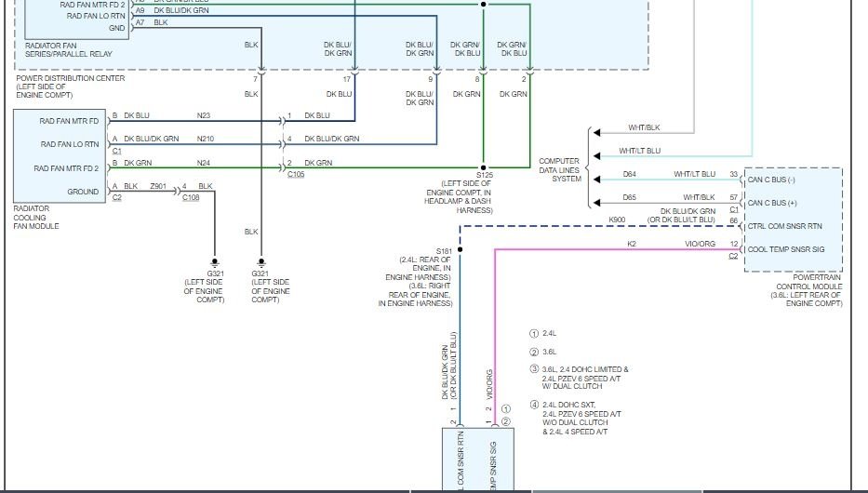Select circuit number N24
This screenshot has width=868, height=493.
(x=204, y=163)
